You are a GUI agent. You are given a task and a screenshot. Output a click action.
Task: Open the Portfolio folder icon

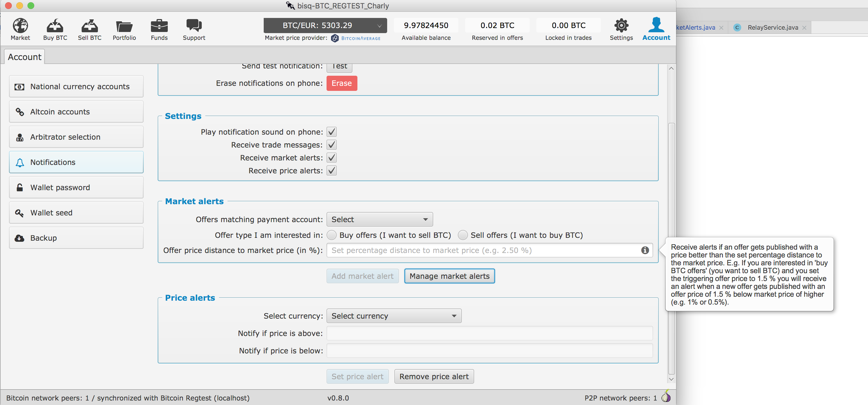tap(124, 26)
